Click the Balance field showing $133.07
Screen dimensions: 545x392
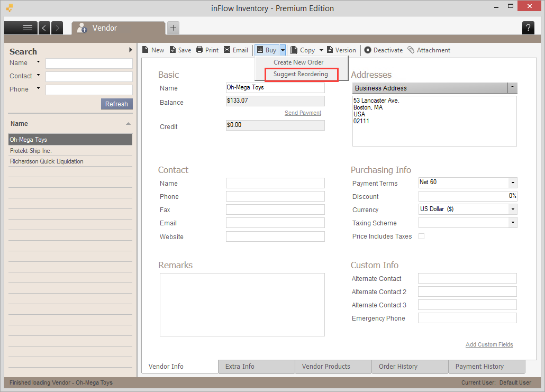point(275,101)
